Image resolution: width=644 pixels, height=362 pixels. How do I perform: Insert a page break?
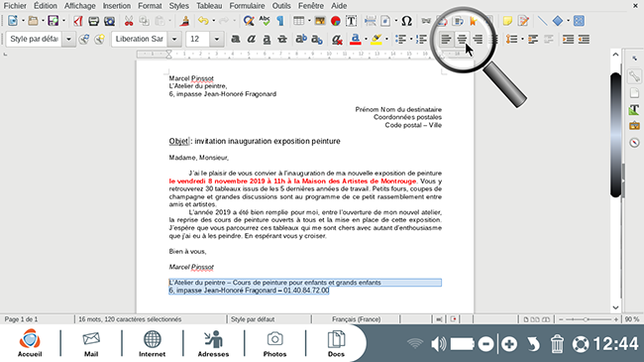point(371,21)
